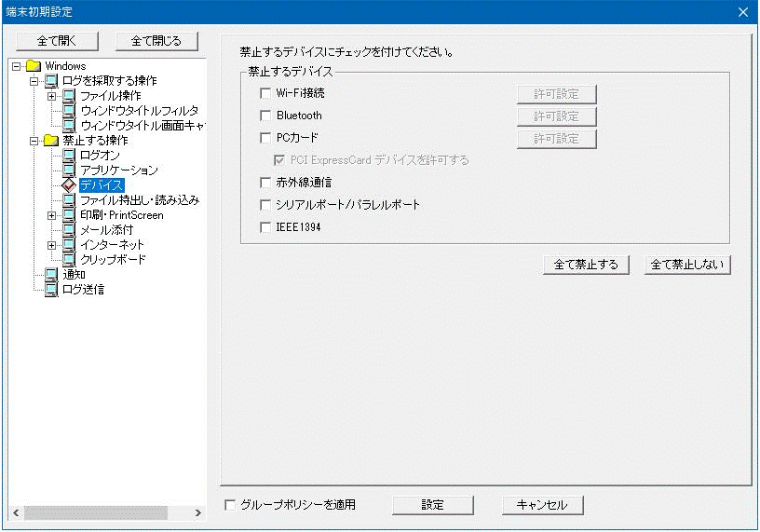Check the IEEE1394 checkbox
The image size is (760, 532).
[265, 227]
